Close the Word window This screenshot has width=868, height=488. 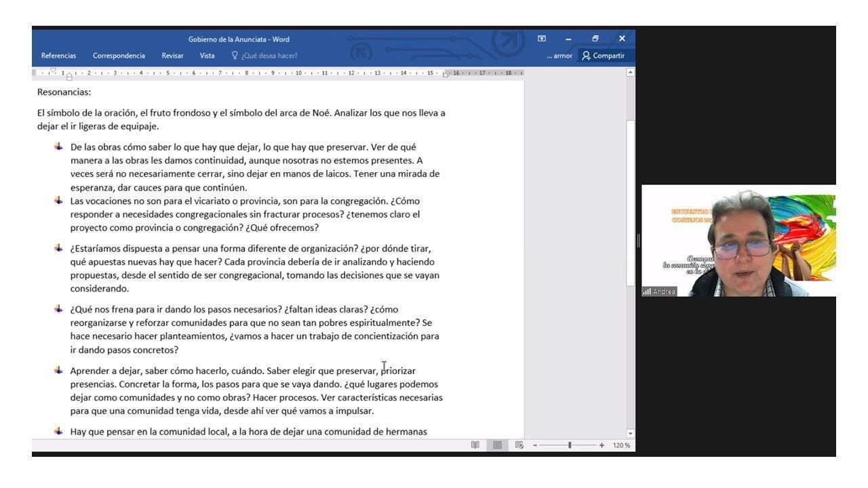[x=622, y=39]
